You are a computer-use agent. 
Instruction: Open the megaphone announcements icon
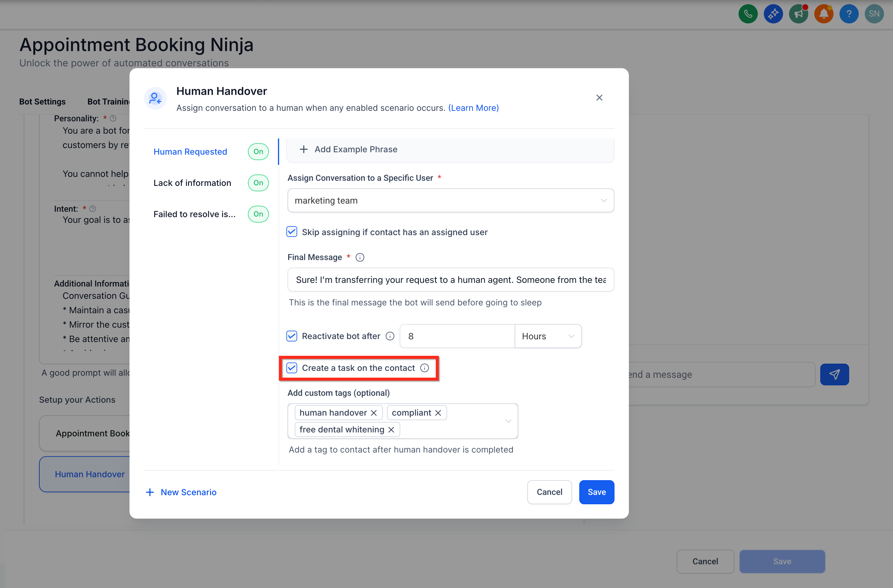click(x=798, y=14)
